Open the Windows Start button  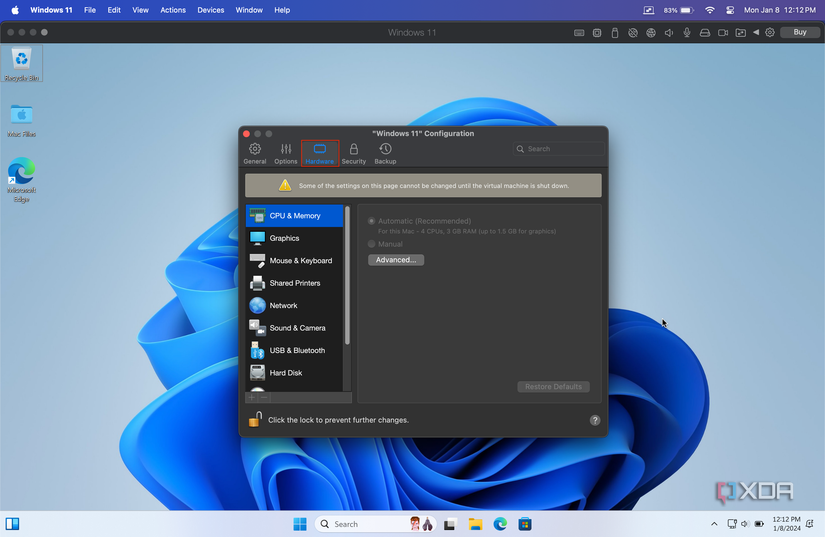click(300, 524)
